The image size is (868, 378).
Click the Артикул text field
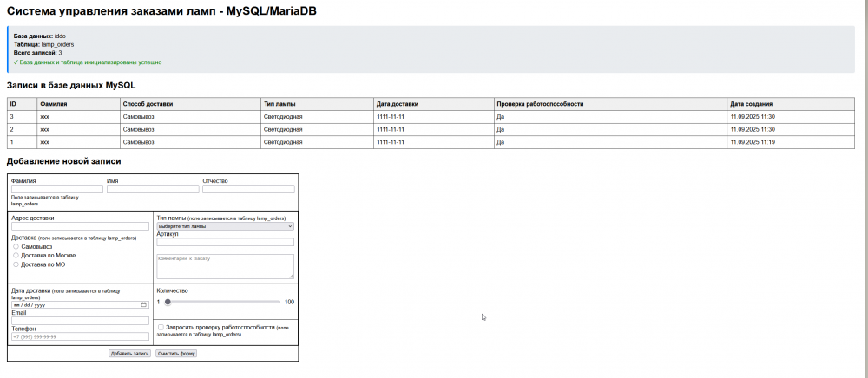tap(226, 242)
